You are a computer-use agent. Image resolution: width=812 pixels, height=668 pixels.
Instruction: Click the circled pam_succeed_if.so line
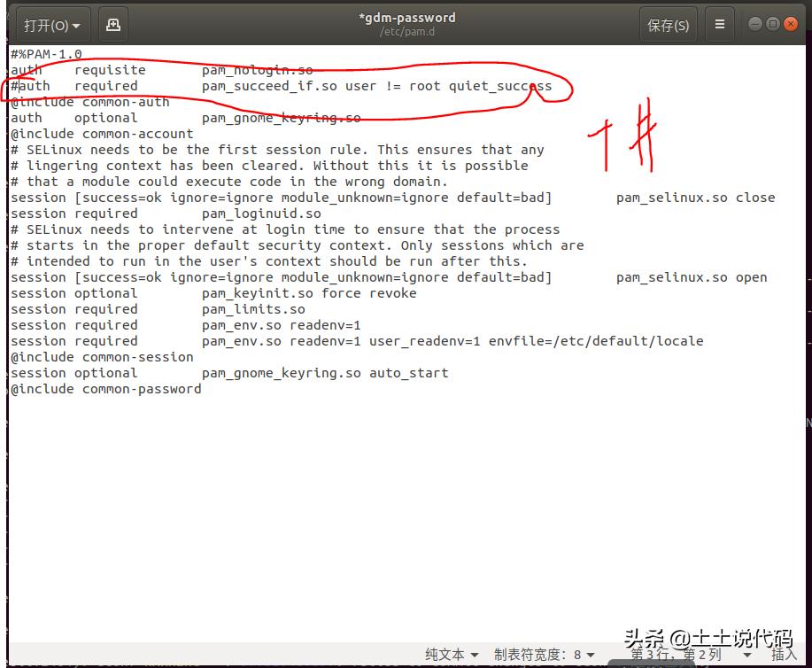[266, 86]
